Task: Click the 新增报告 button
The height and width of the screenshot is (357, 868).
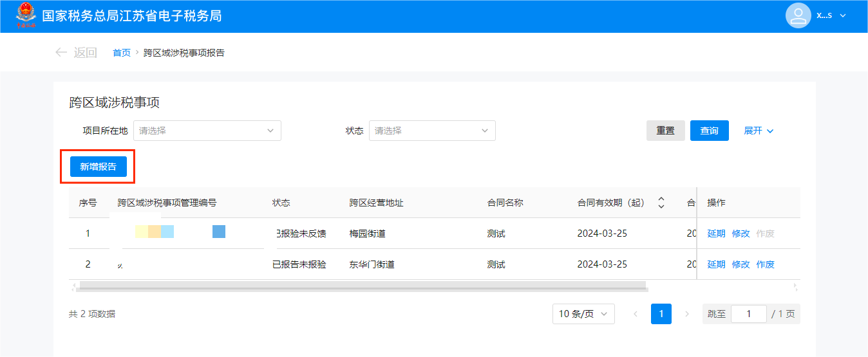Action: (99, 167)
